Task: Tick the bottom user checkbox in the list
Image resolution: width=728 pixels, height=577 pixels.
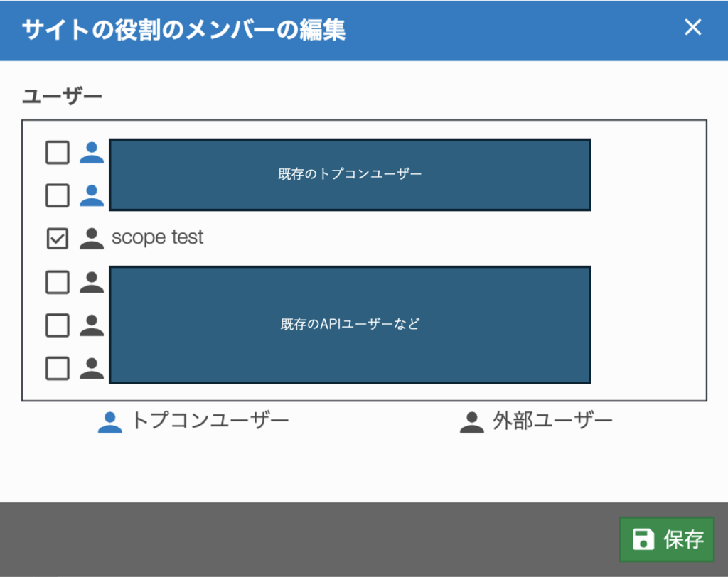Action: 58,368
